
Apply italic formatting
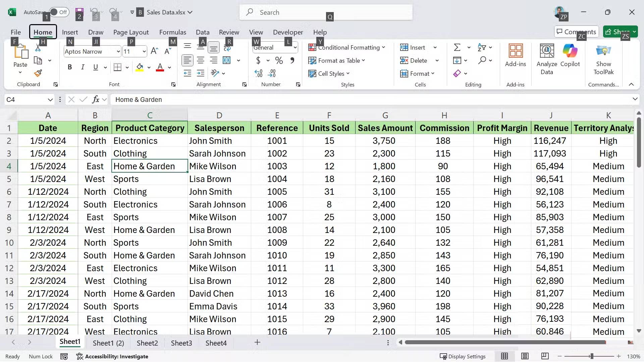(x=83, y=67)
